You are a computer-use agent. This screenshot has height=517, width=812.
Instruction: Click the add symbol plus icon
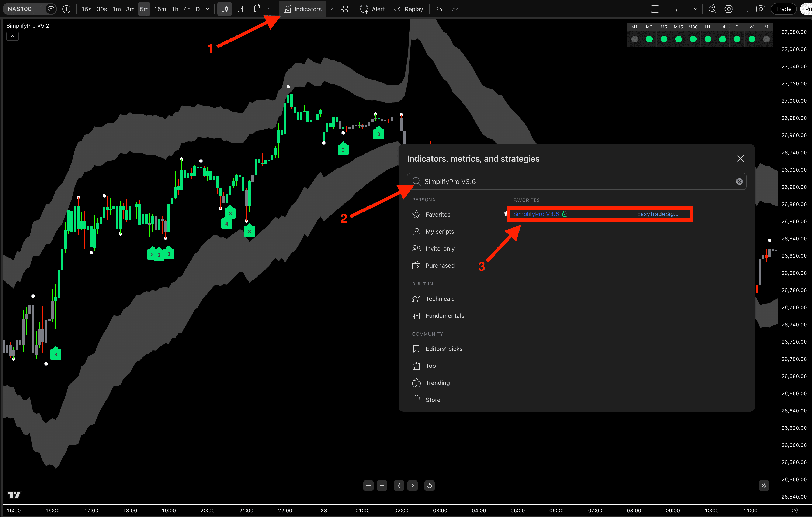tap(66, 9)
